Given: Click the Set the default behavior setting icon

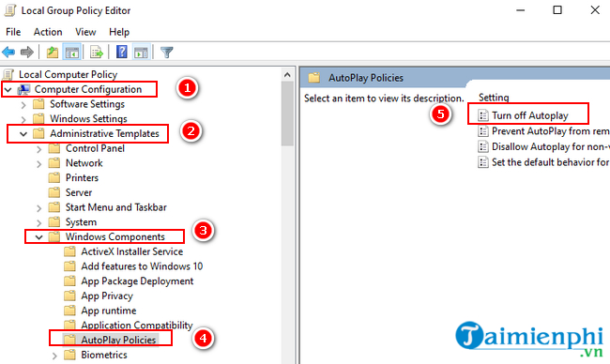Looking at the screenshot, I should pos(482,162).
